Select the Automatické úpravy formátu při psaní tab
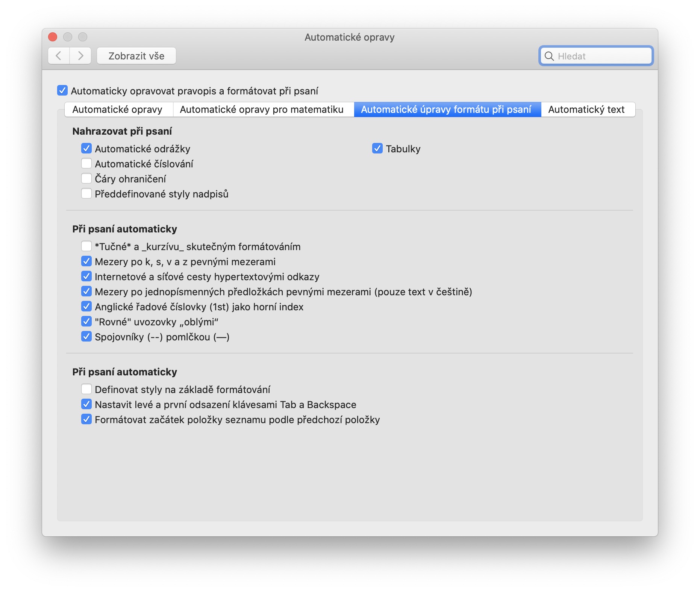The width and height of the screenshot is (700, 592). point(446,109)
